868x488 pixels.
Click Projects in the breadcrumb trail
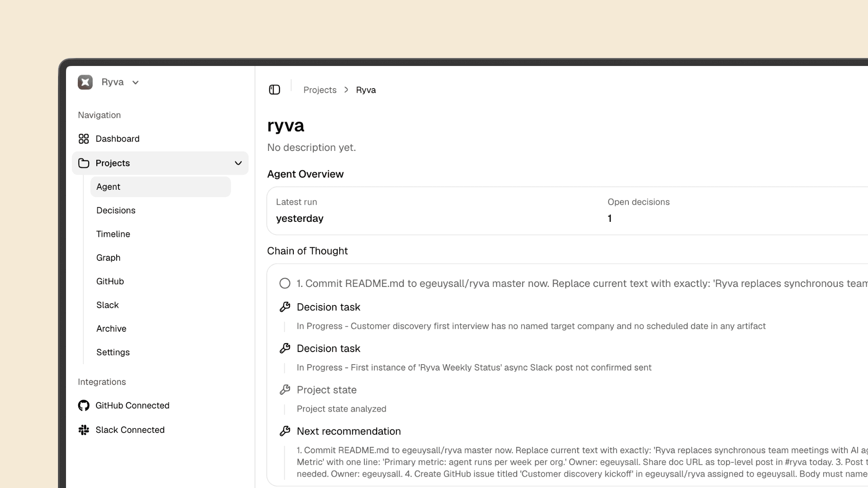pos(320,89)
